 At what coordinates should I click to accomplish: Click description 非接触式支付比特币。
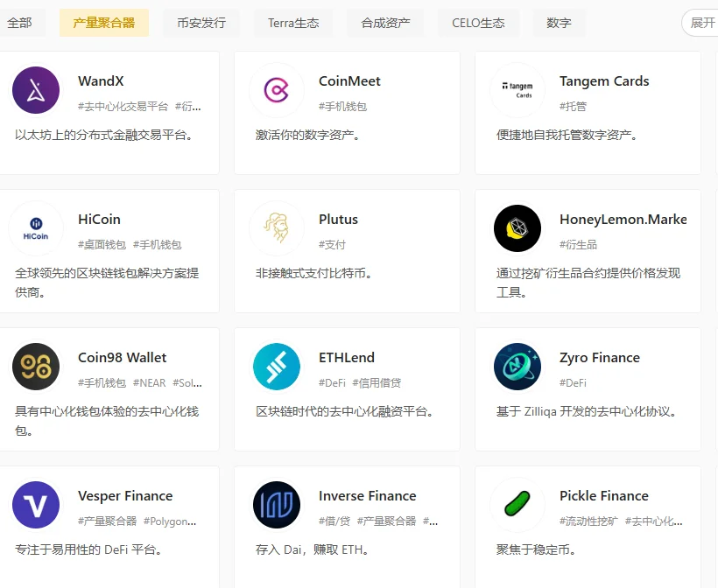point(314,273)
